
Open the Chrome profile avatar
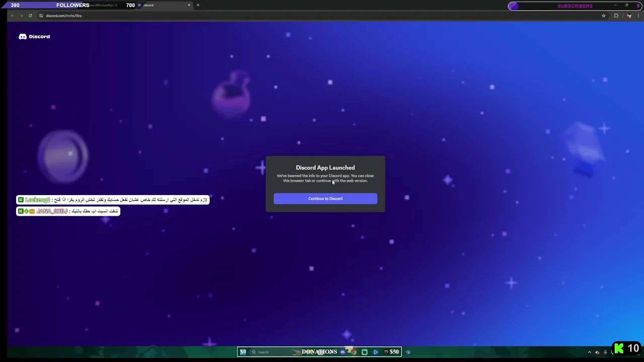point(629,16)
